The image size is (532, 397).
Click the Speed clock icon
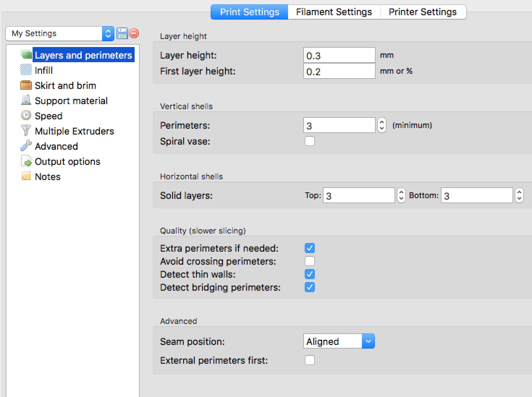tap(26, 115)
